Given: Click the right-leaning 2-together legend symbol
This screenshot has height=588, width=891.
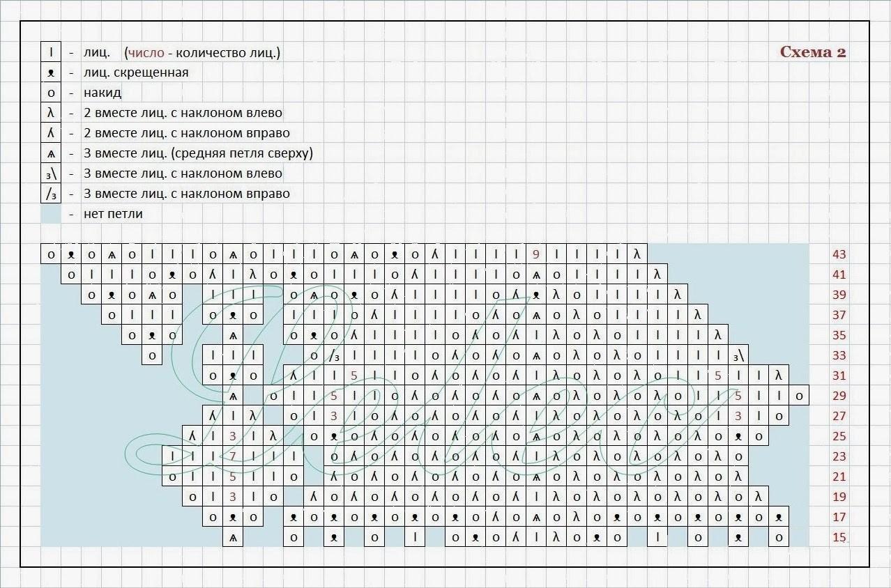Looking at the screenshot, I should pyautogui.click(x=51, y=133).
